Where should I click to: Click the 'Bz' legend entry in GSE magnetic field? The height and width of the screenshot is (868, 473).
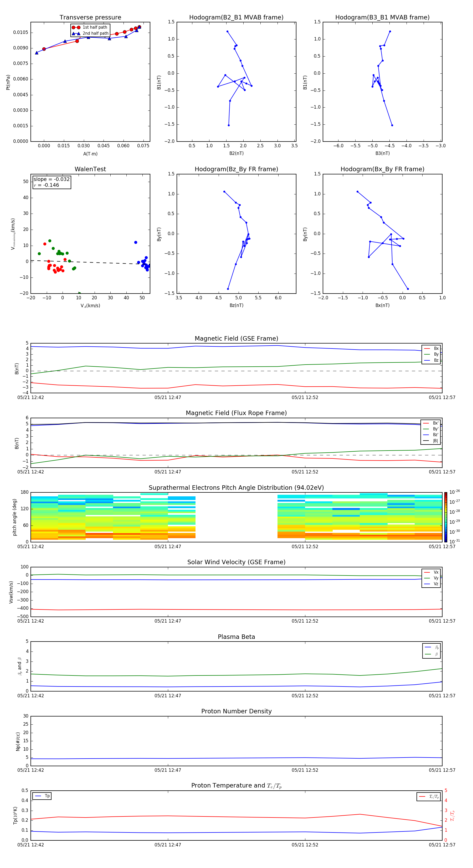tap(431, 360)
